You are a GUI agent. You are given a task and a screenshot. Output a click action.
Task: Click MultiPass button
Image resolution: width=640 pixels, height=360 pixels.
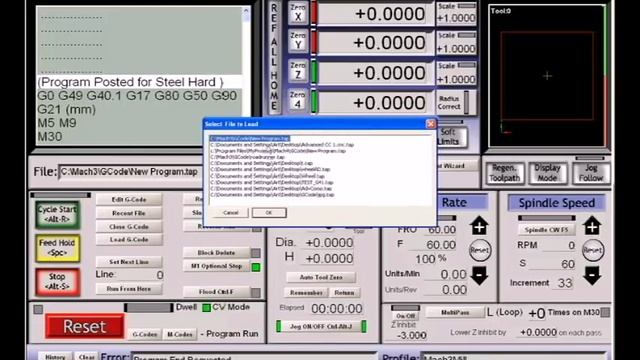click(x=455, y=313)
